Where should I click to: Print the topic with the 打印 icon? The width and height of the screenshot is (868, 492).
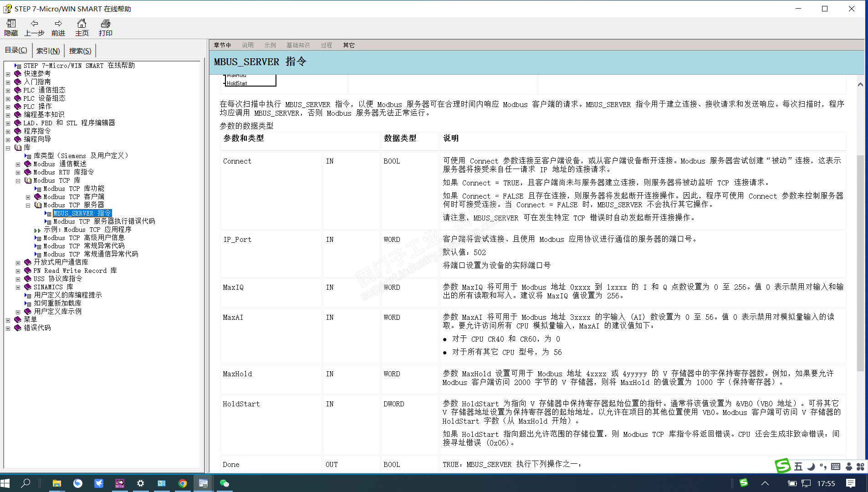106,28
